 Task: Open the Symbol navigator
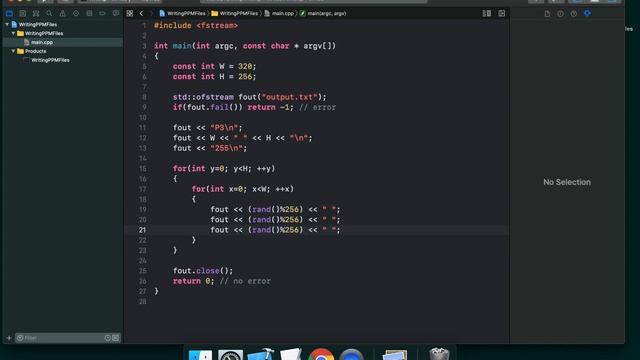click(36, 13)
